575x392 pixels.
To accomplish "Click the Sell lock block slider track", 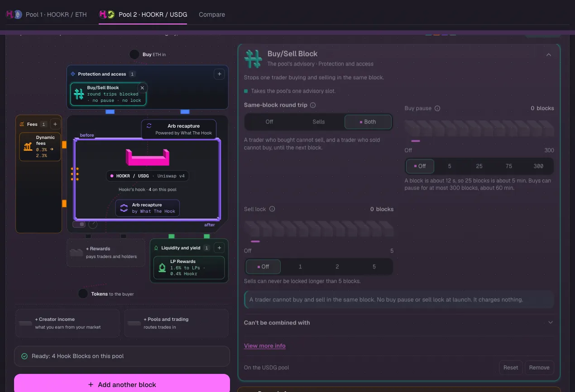I will pyautogui.click(x=319, y=229).
